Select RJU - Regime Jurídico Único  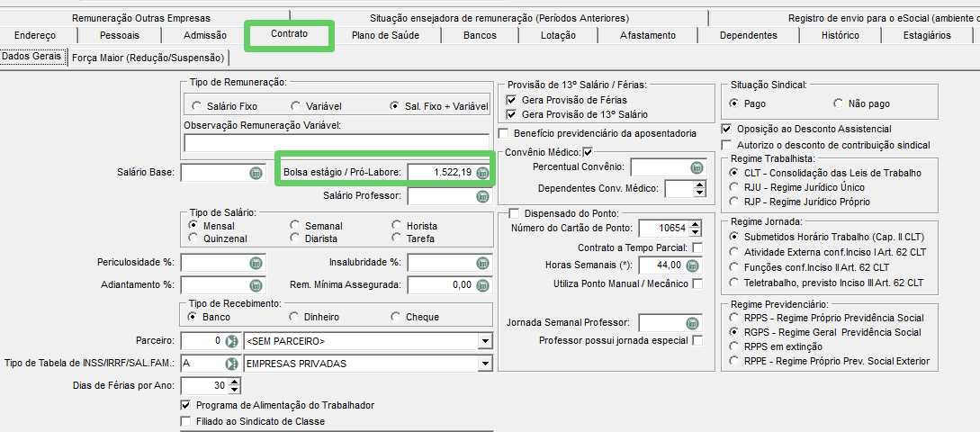pyautogui.click(x=734, y=187)
